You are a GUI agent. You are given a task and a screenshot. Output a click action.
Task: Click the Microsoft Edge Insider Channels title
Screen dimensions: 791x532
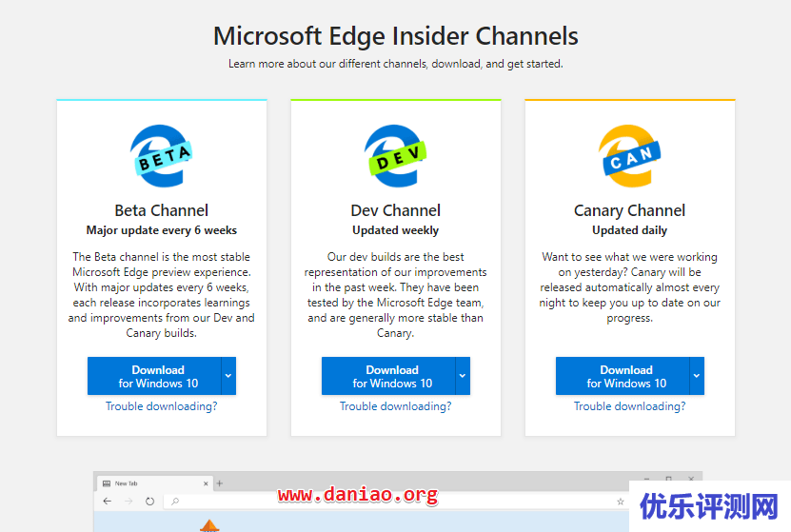(396, 36)
